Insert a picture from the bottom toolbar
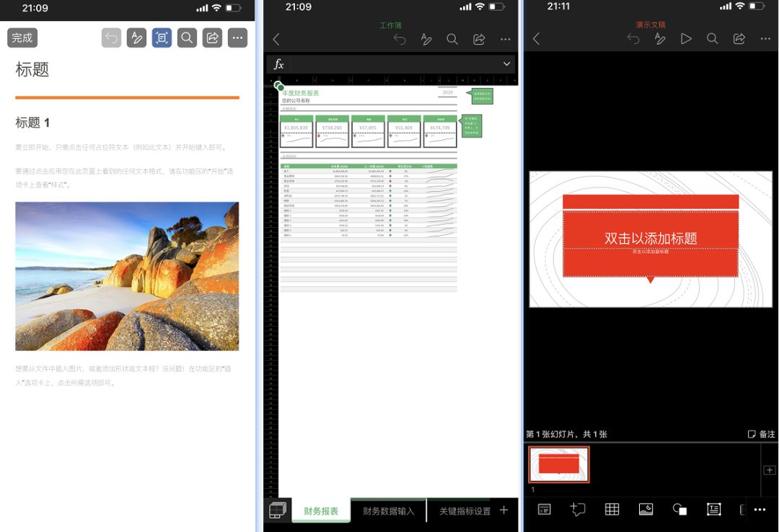This screenshot has width=779, height=532. (646, 509)
